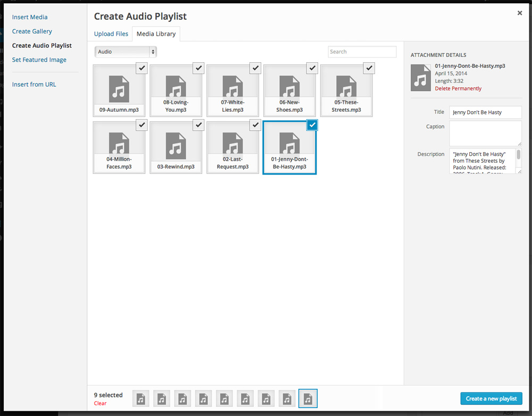Click the Create a new playlist button
The image size is (532, 416).
491,398
